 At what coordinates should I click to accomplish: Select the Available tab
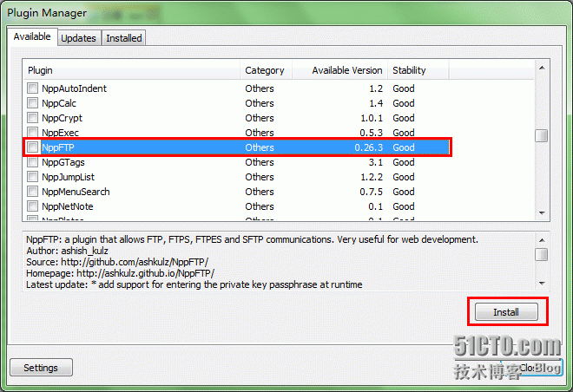tap(32, 36)
